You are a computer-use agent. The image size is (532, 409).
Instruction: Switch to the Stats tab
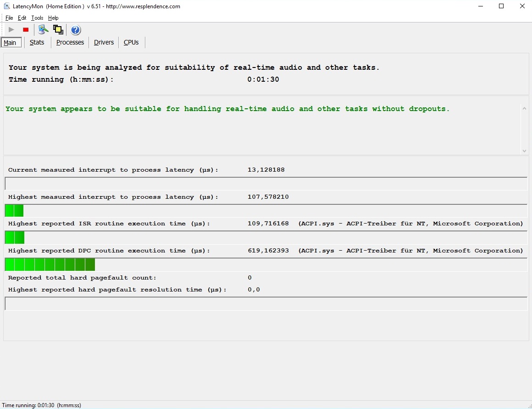coord(37,42)
